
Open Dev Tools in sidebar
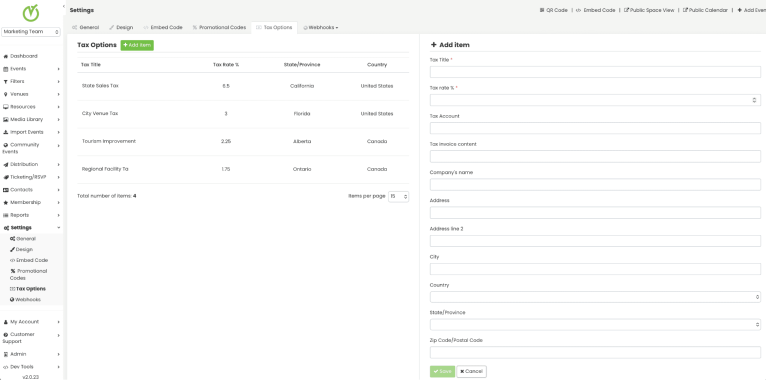(x=31, y=367)
